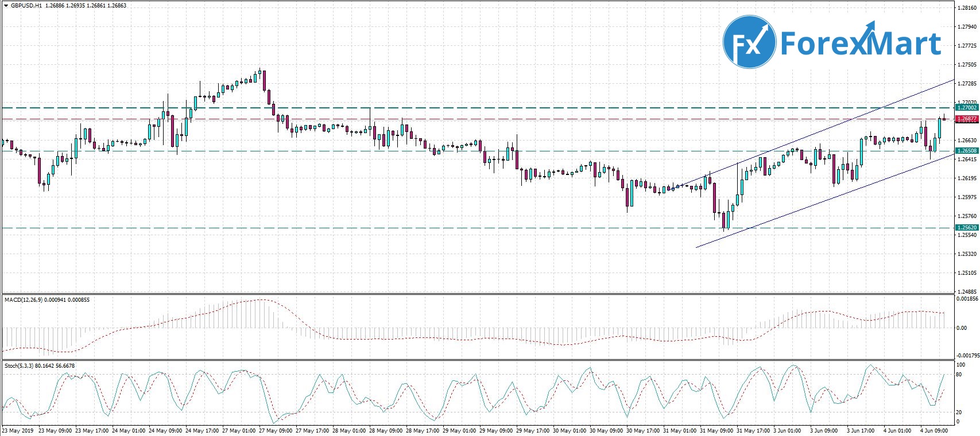Click the 31 May 09:00 time label
980x436 pixels.
point(716,431)
